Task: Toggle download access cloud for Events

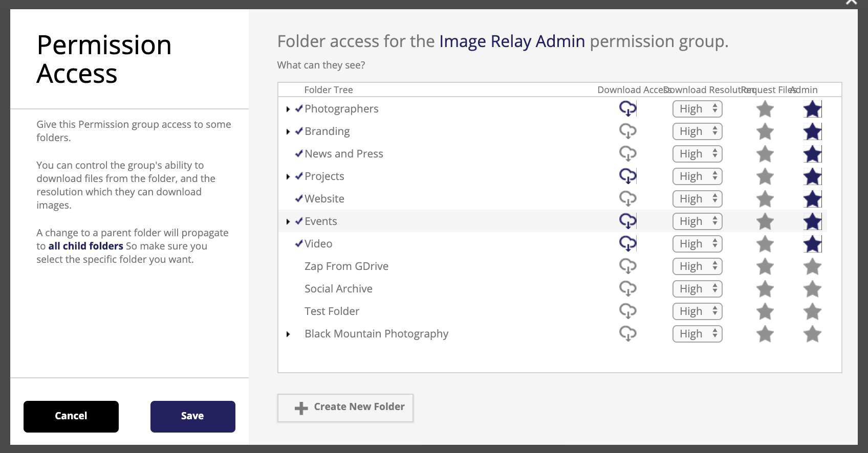Action: coord(628,221)
